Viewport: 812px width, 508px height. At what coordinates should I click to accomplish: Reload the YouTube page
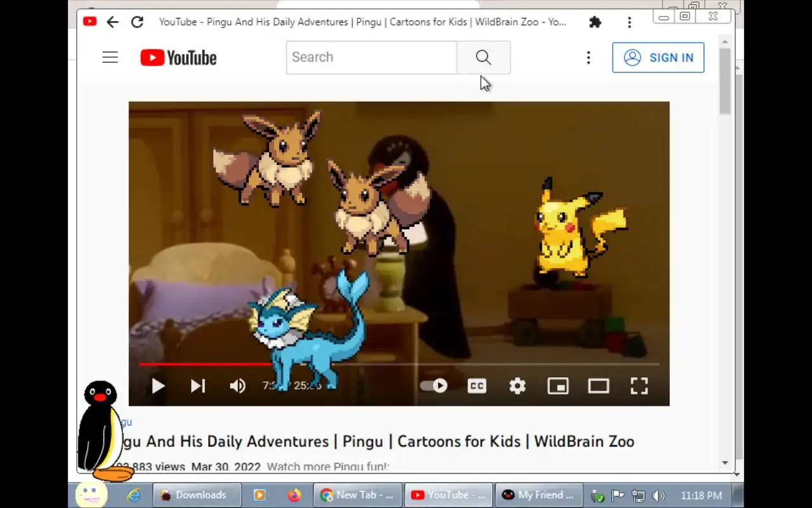[x=137, y=22]
